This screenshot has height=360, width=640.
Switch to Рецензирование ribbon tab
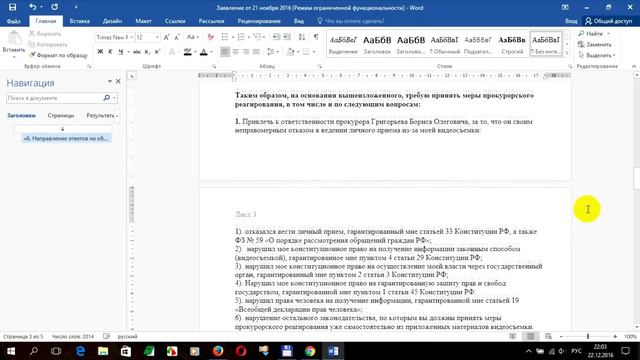click(259, 21)
